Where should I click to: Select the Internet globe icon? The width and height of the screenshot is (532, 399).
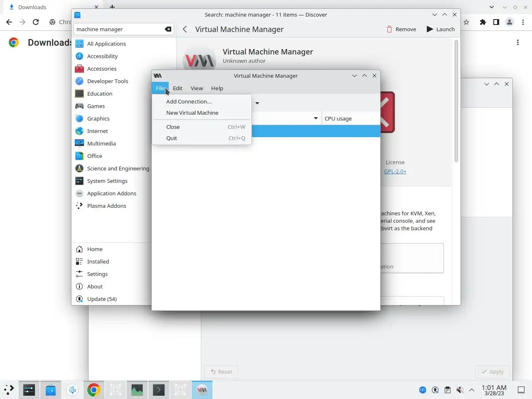[79, 131]
